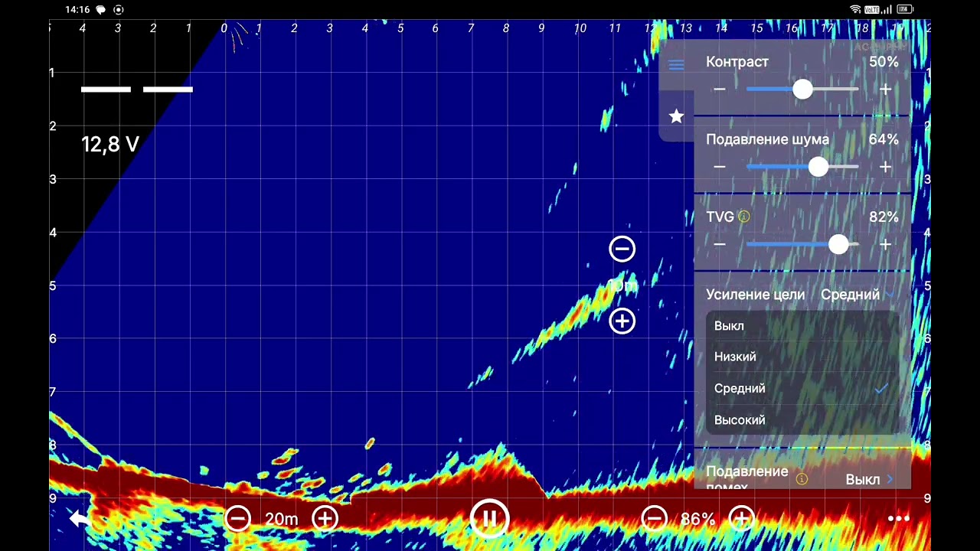Tap the Контраст 50% value
This screenshot has height=551, width=980.
coord(884,62)
